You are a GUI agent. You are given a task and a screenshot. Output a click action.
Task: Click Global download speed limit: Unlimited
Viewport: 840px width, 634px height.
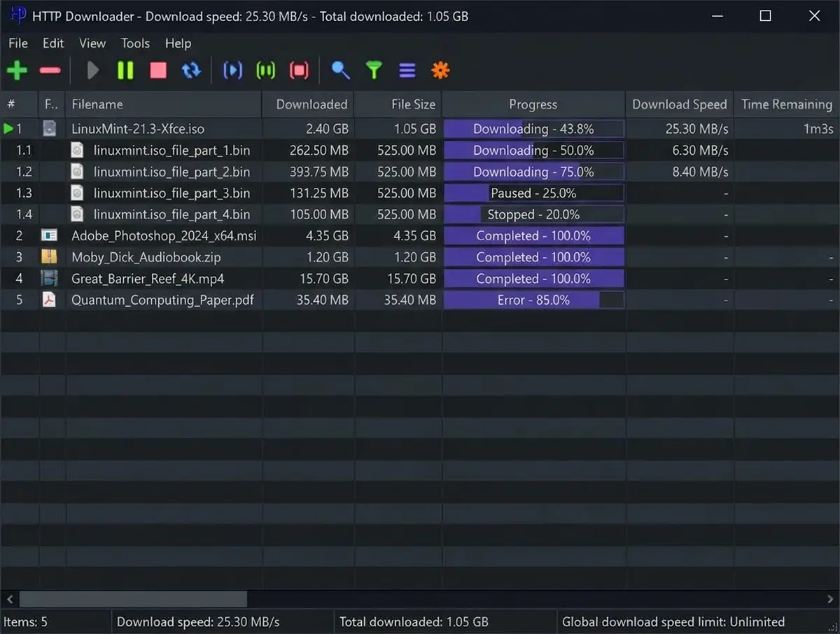[673, 621]
